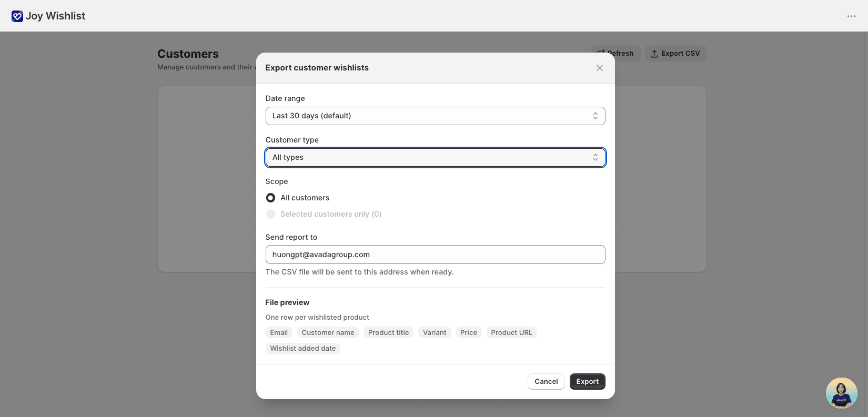Click the Product URL column tag

(x=511, y=332)
